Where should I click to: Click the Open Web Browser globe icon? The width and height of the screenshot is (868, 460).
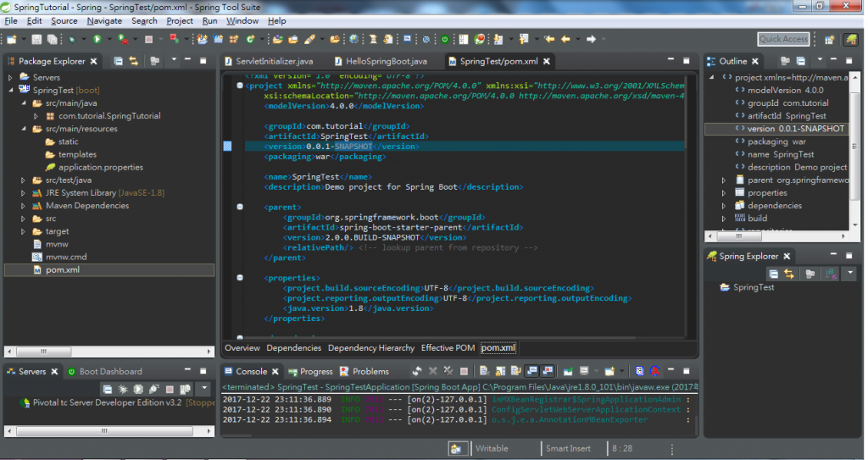coord(354,39)
